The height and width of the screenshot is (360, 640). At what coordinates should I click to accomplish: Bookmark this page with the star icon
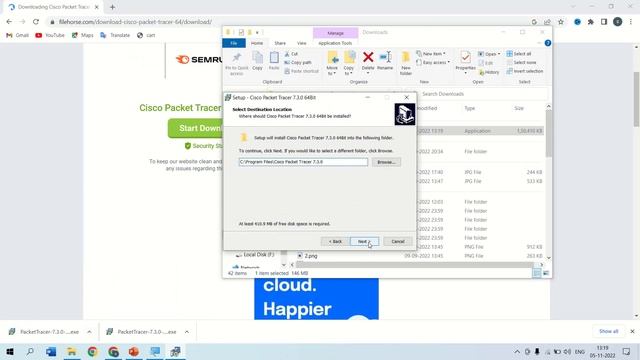(x=561, y=22)
